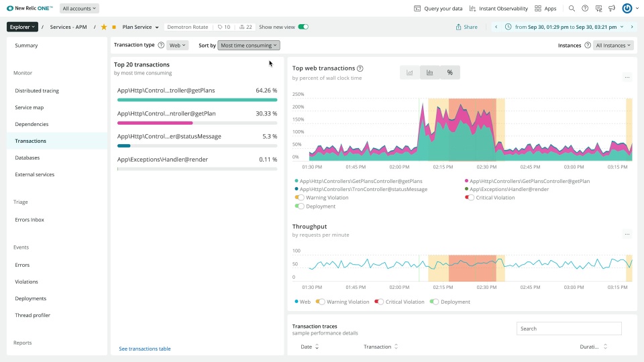The height and width of the screenshot is (362, 644).
Task: Open the user account avatar menu
Action: click(x=627, y=8)
